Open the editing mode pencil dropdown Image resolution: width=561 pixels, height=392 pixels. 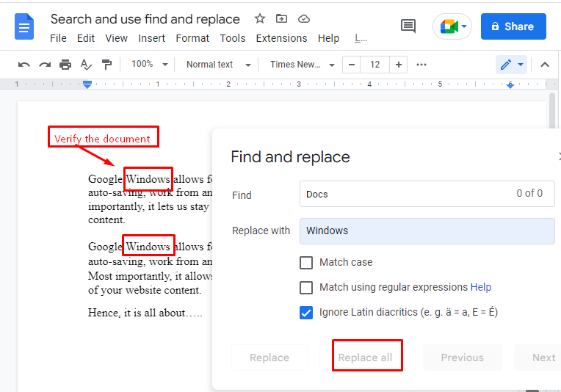(x=511, y=65)
